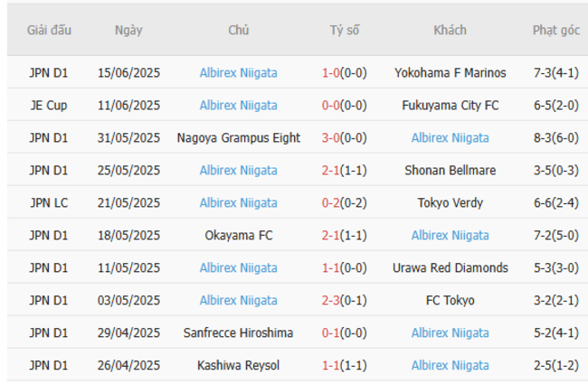Viewport: 588px width, 384px height.
Task: Select the Giải đấu column header
Action: coord(49,31)
